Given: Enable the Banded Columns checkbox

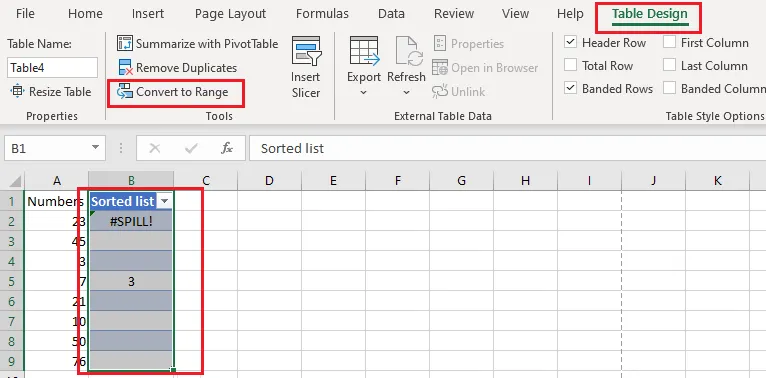Looking at the screenshot, I should coord(669,88).
